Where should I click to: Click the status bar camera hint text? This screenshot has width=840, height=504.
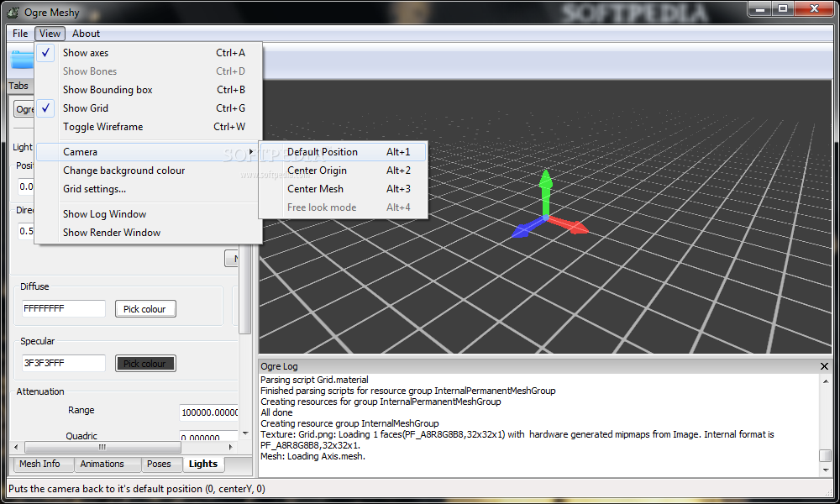137,489
